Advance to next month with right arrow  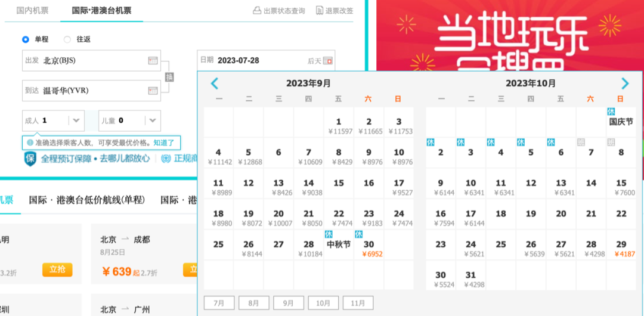625,84
